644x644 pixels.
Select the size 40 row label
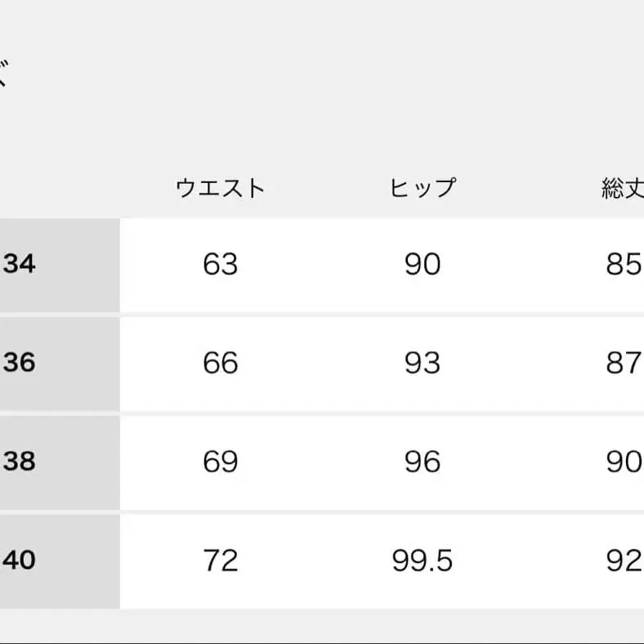click(x=20, y=561)
